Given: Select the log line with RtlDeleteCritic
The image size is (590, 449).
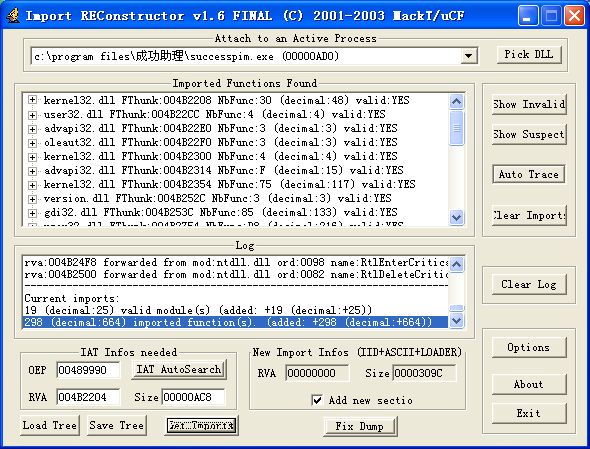Looking at the screenshot, I should 236,274.
